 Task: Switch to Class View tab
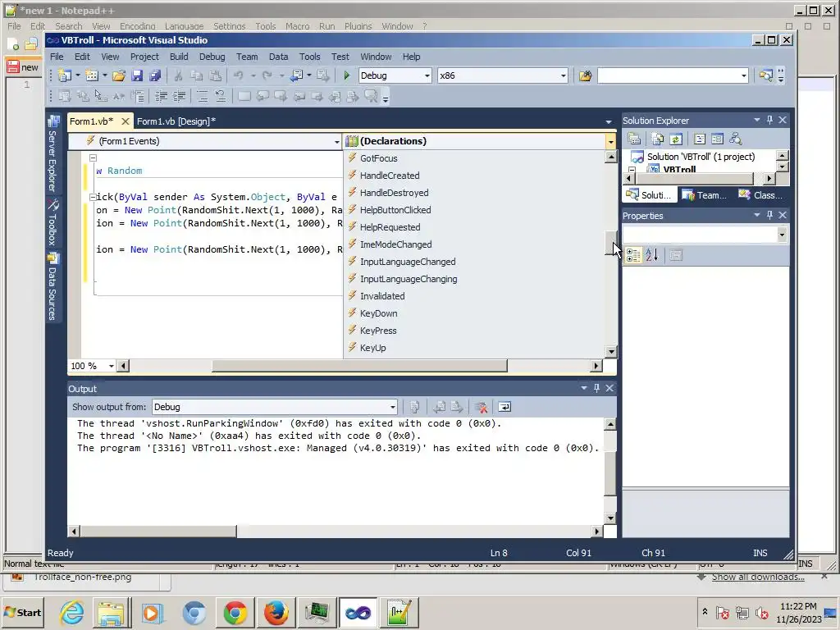tap(761, 195)
